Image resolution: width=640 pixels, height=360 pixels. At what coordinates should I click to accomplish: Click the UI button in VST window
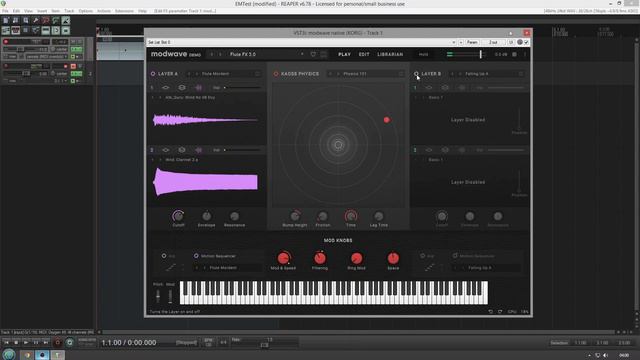[x=510, y=42]
